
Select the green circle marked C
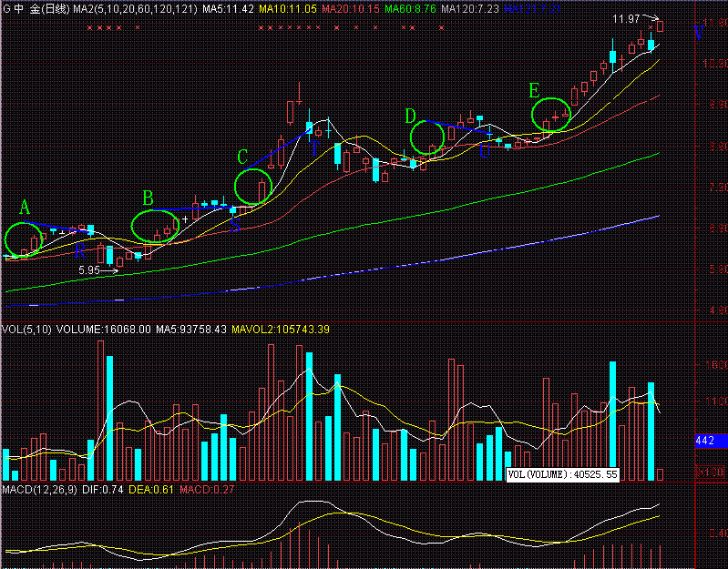tap(251, 186)
